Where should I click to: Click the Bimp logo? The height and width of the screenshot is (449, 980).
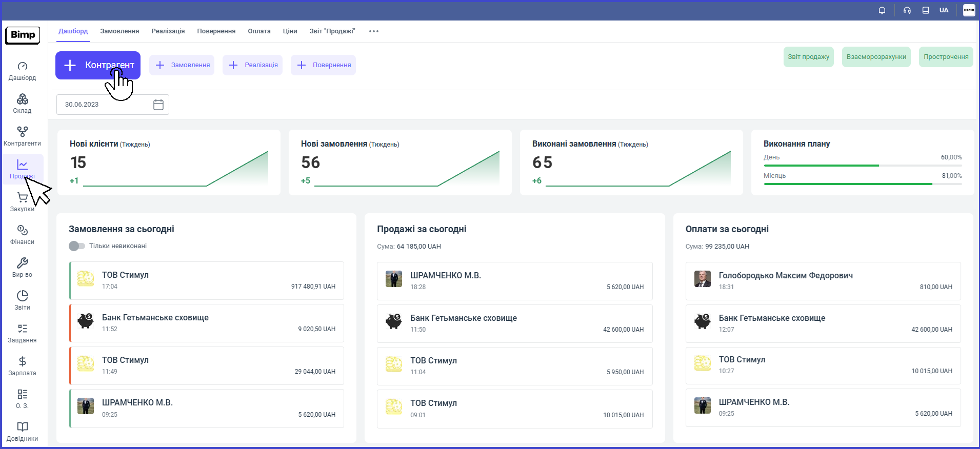pyautogui.click(x=23, y=35)
